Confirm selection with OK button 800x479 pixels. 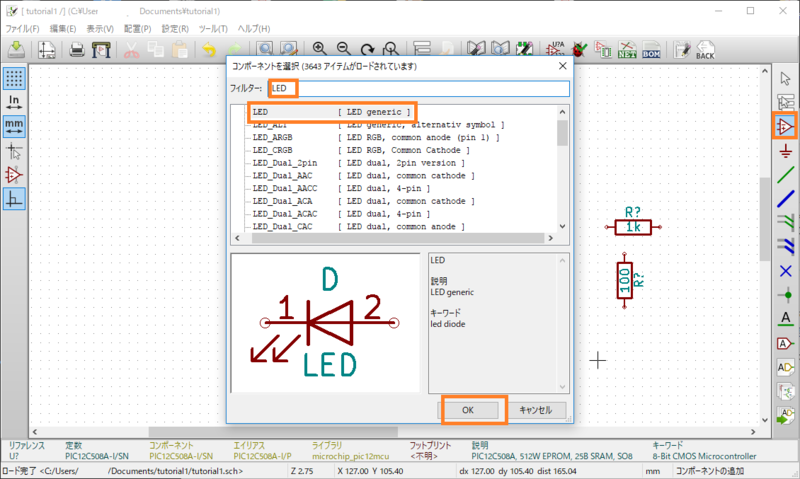click(x=468, y=410)
